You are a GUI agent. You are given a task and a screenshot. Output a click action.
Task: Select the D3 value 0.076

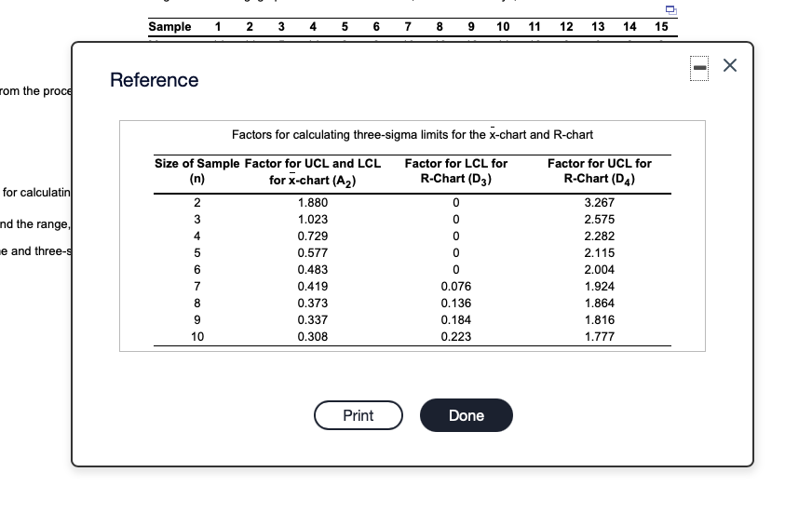point(455,286)
